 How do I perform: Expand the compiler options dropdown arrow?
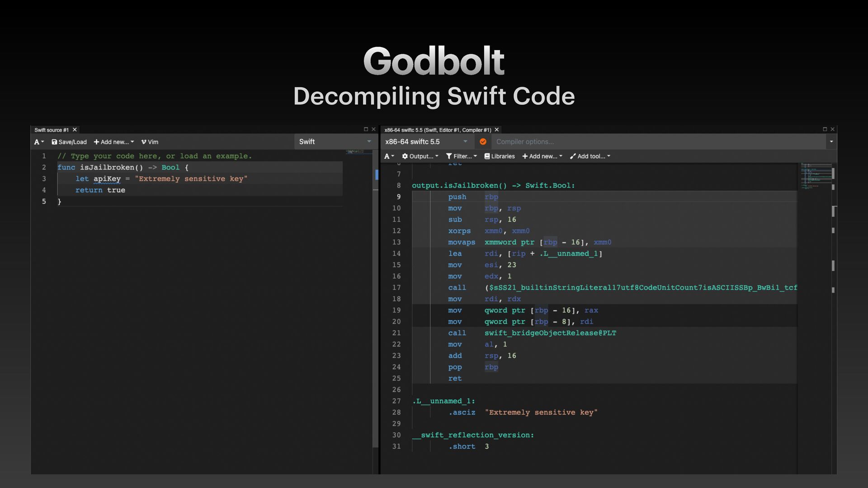pos(831,142)
